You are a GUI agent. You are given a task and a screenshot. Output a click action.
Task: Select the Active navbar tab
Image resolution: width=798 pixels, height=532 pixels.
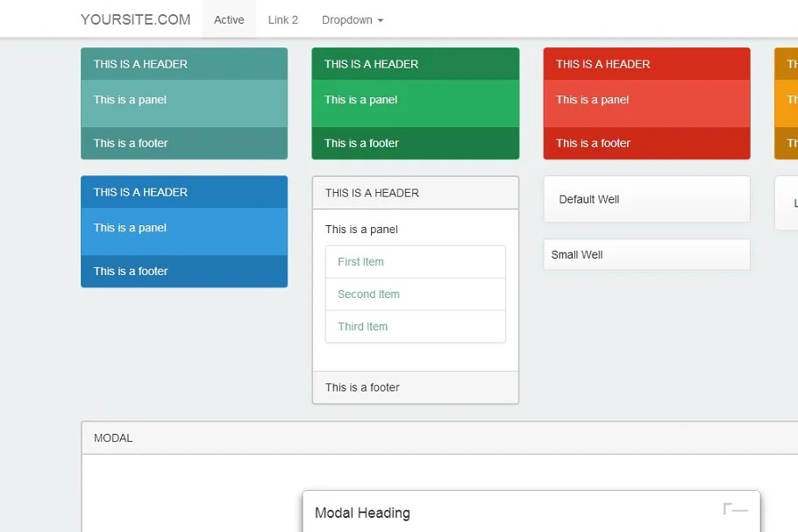229,19
